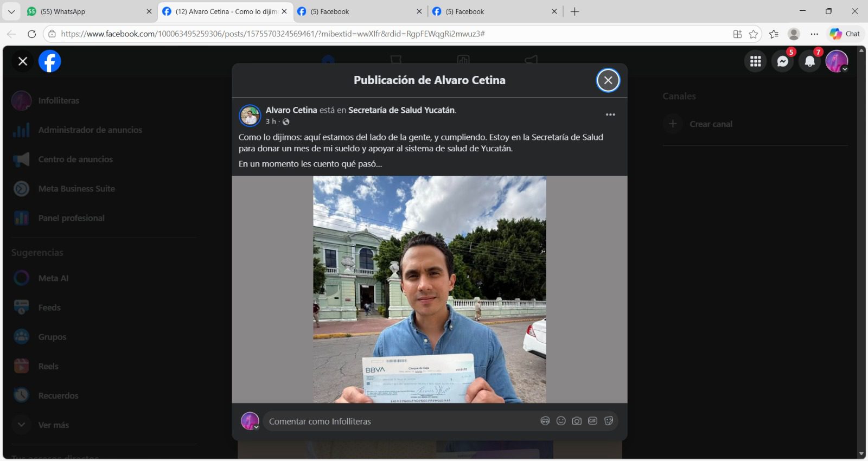
Task: Insert an emoji into the comment
Action: (561, 421)
